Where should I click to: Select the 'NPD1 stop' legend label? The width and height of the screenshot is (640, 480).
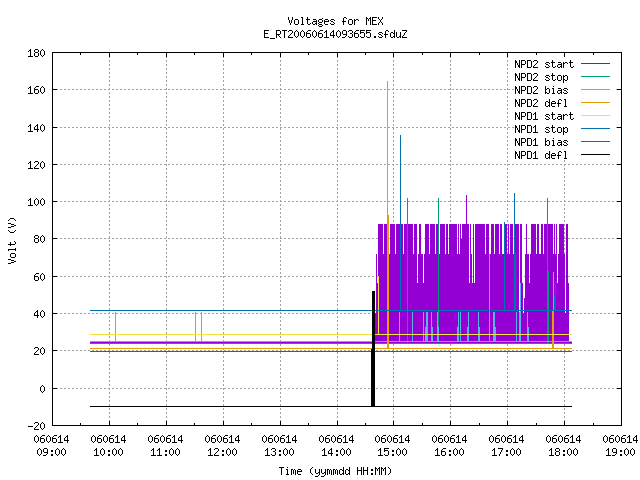[541, 129]
